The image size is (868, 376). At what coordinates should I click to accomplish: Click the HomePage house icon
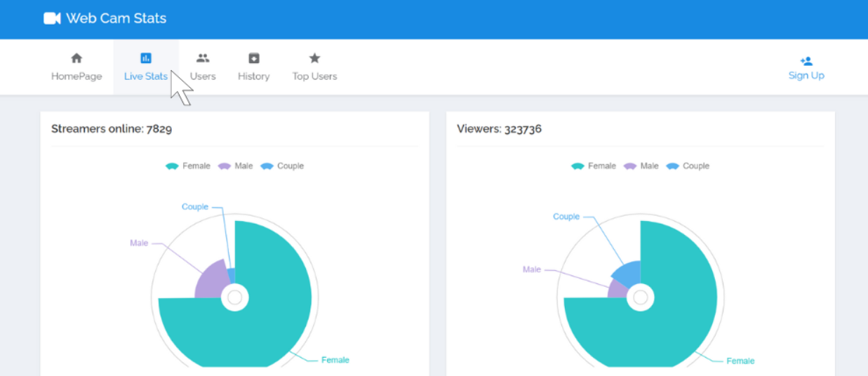pos(76,58)
